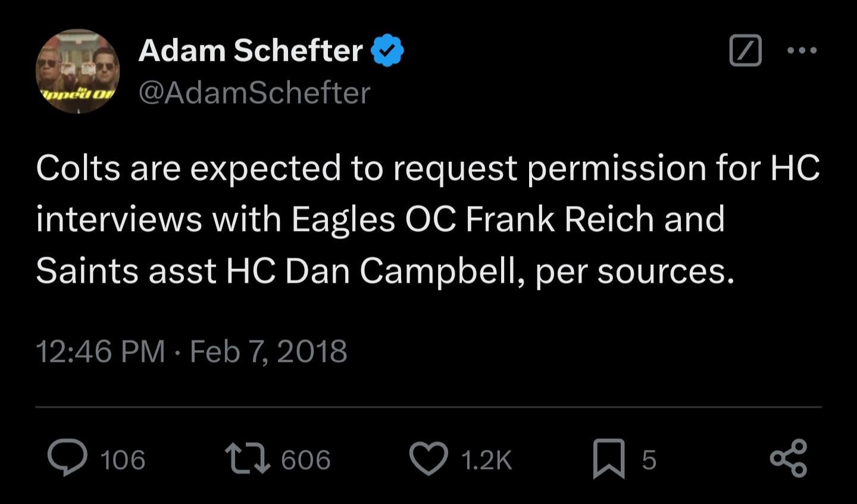The image size is (857, 504).
Task: Click the reply speech bubble icon
Action: tap(67, 459)
